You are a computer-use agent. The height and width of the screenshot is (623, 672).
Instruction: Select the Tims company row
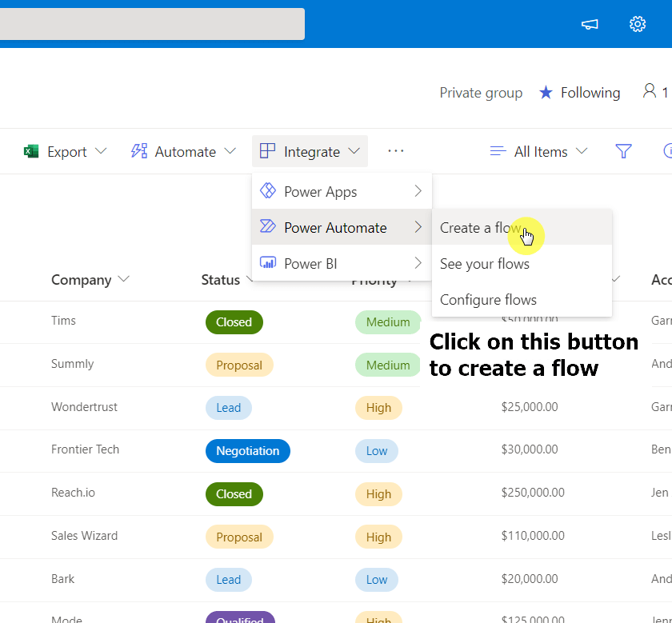[x=63, y=321]
